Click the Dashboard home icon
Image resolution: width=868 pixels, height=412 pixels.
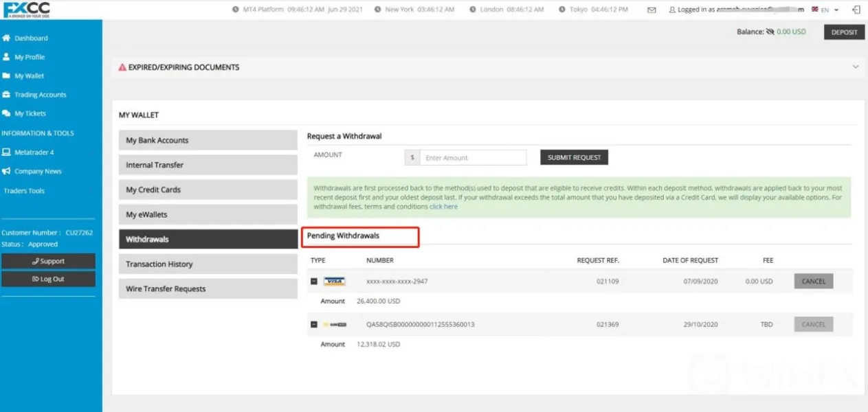tap(6, 38)
